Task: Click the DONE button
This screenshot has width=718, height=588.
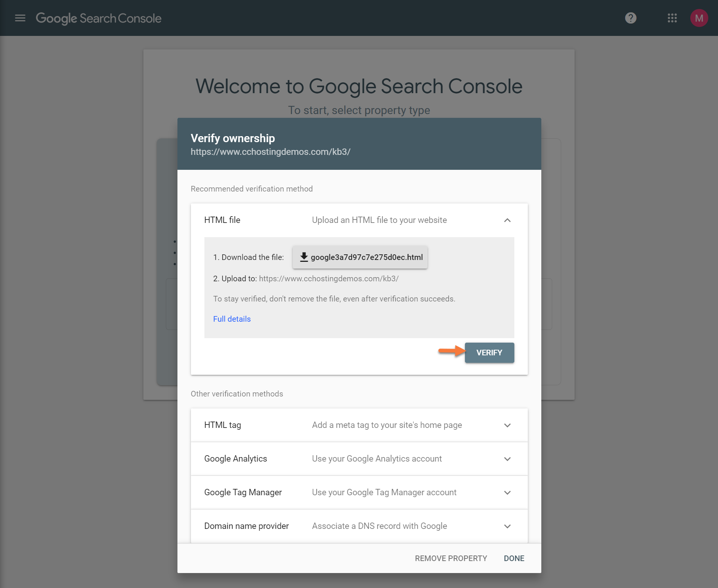Action: coord(514,558)
